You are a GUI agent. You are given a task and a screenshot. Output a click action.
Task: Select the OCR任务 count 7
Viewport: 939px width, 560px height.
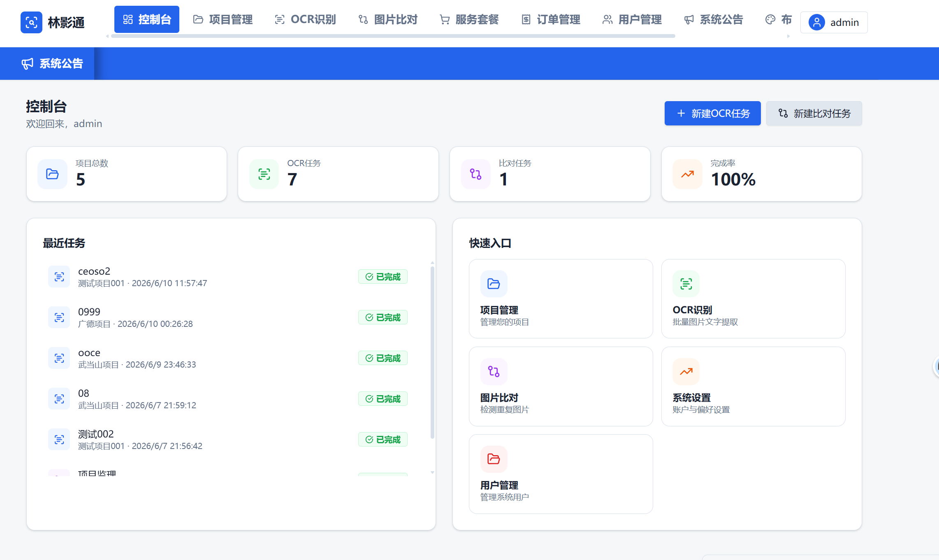click(x=292, y=180)
